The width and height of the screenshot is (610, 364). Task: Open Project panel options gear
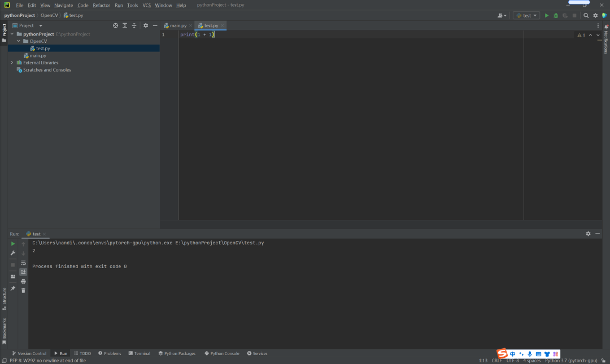tap(146, 25)
